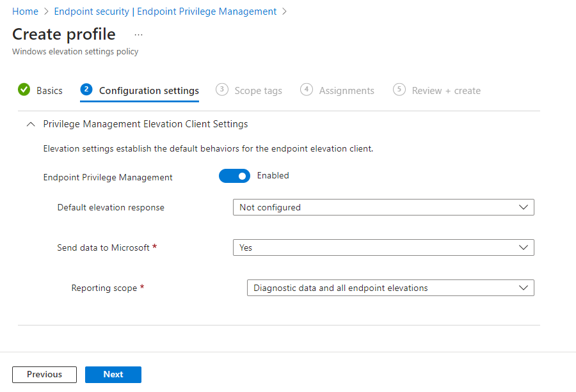The width and height of the screenshot is (576, 392).
Task: Click the Default elevation response dropdown arrow
Action: (x=525, y=207)
